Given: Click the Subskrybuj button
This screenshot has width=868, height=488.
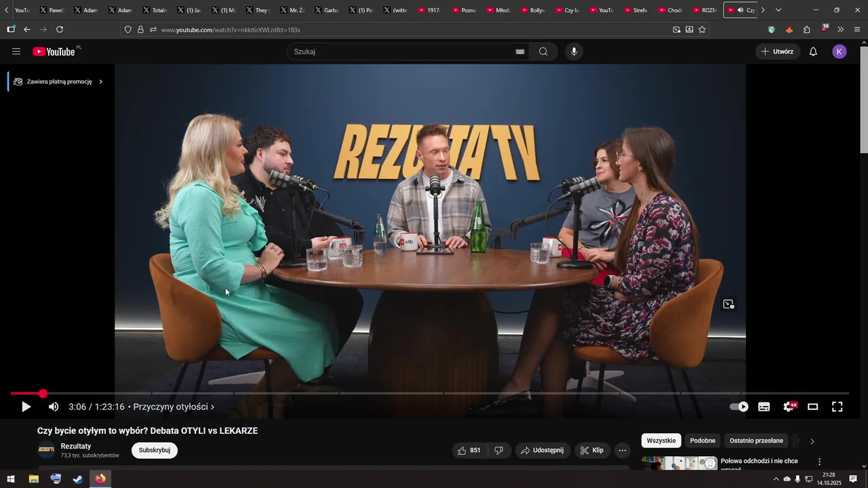Looking at the screenshot, I should pos(155,450).
